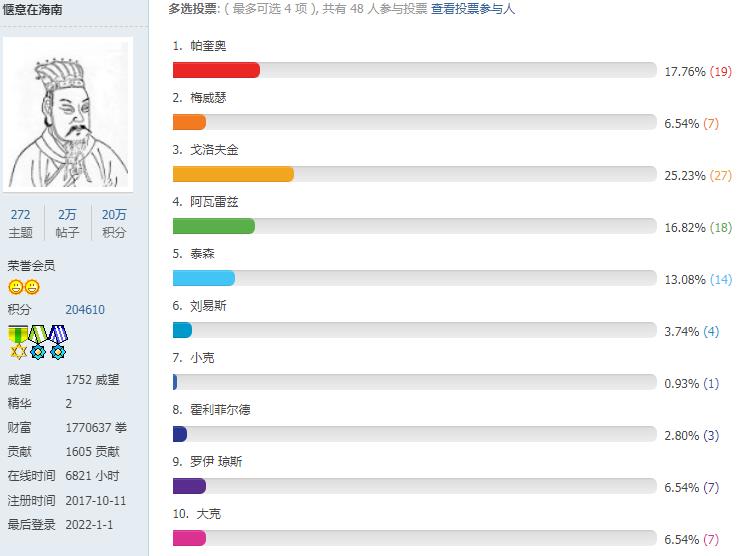Click the yellow 戈洛夫金 poll bar

point(233,174)
